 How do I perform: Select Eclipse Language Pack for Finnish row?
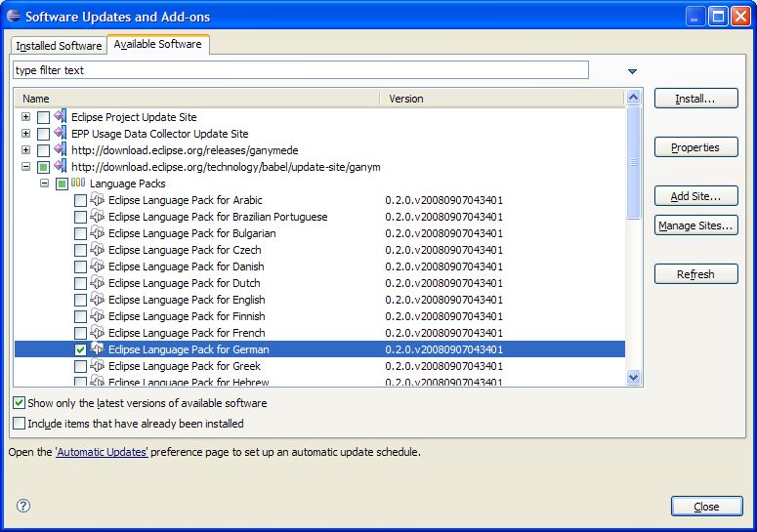tap(319, 316)
